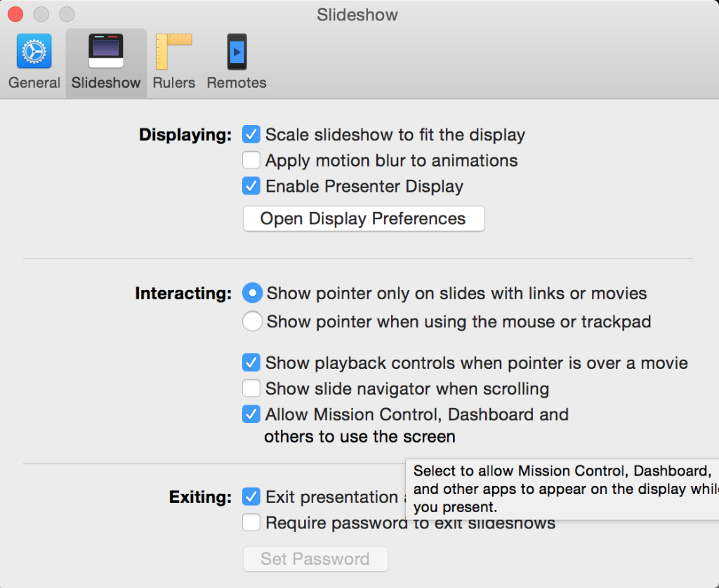Screen dimensions: 719x588
Task: Disable the Enable Presenter Display checkbox
Action: pos(251,186)
